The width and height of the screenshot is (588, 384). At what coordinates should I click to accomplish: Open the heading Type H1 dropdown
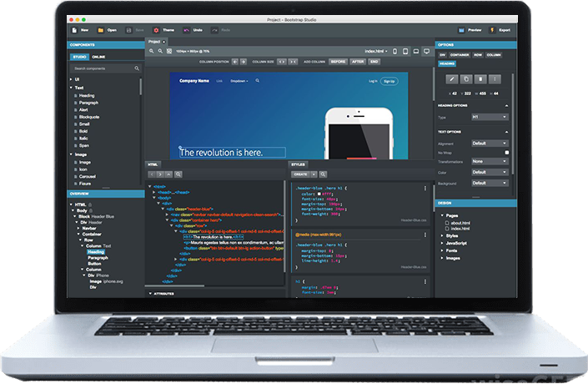[490, 118]
